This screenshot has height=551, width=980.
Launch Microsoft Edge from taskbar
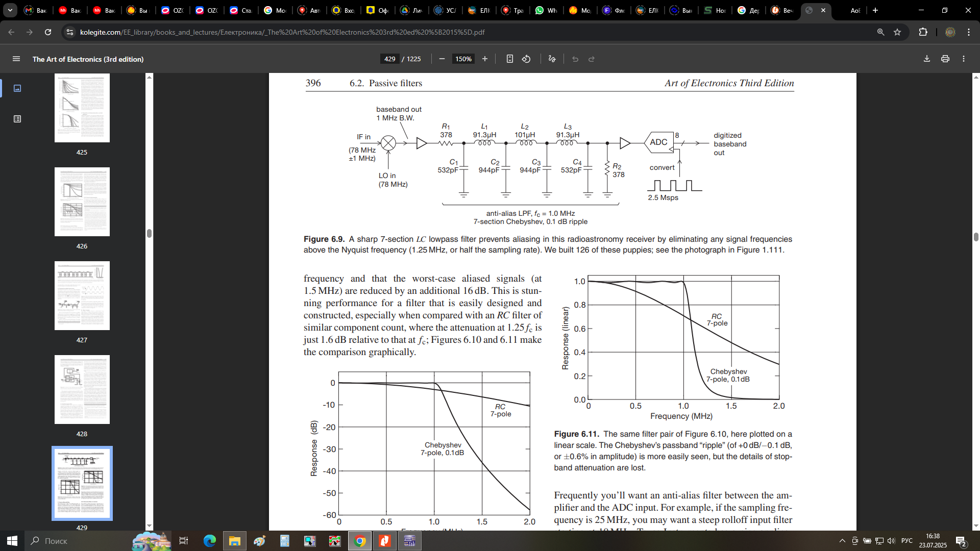coord(209,541)
